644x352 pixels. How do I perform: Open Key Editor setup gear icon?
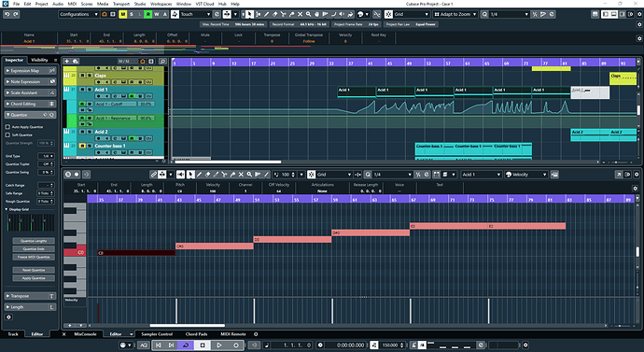point(637,175)
